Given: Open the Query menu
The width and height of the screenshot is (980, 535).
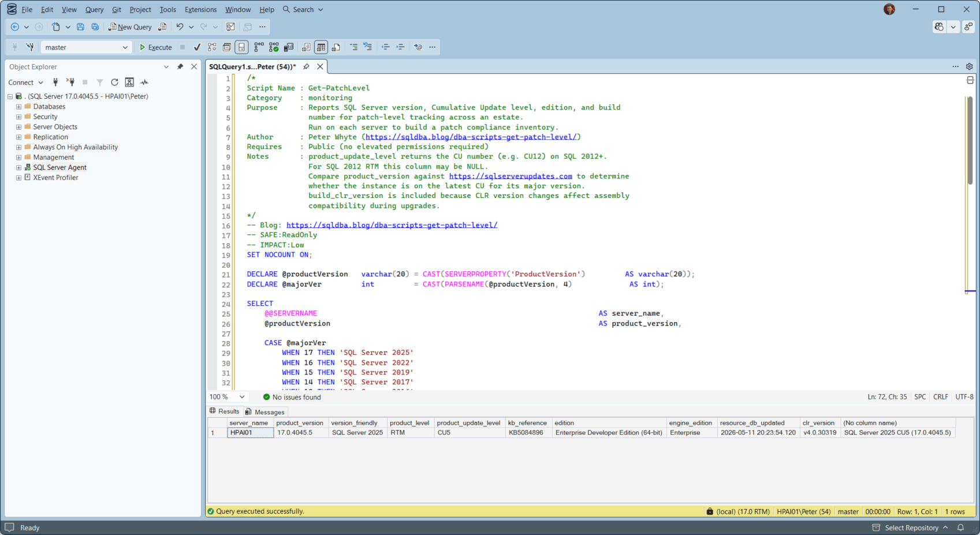Looking at the screenshot, I should pyautogui.click(x=94, y=9).
